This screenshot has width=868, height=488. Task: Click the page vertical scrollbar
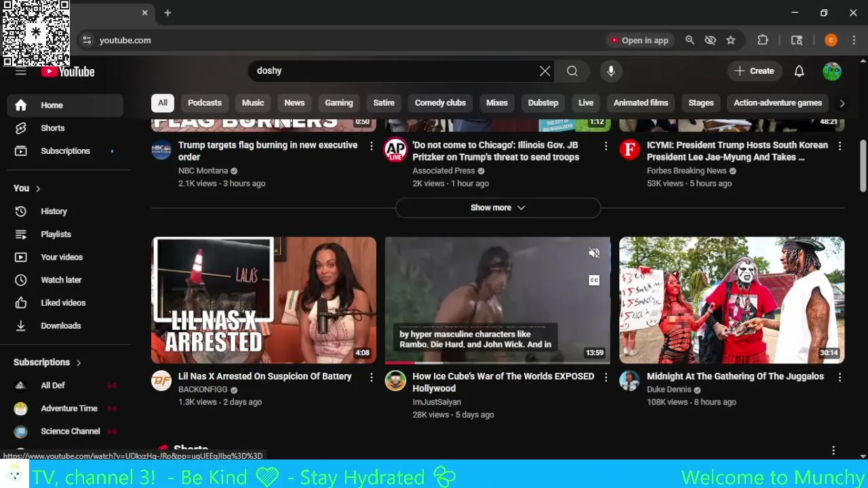tap(863, 166)
